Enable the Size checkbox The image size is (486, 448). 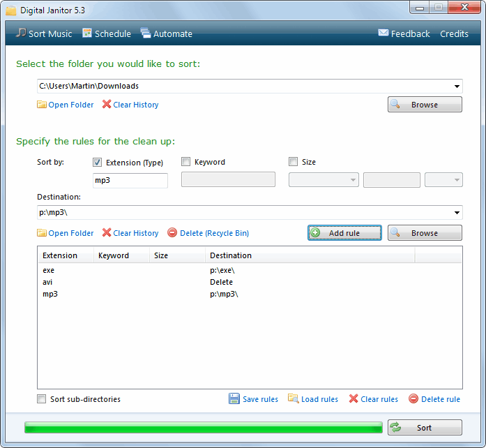click(x=293, y=162)
